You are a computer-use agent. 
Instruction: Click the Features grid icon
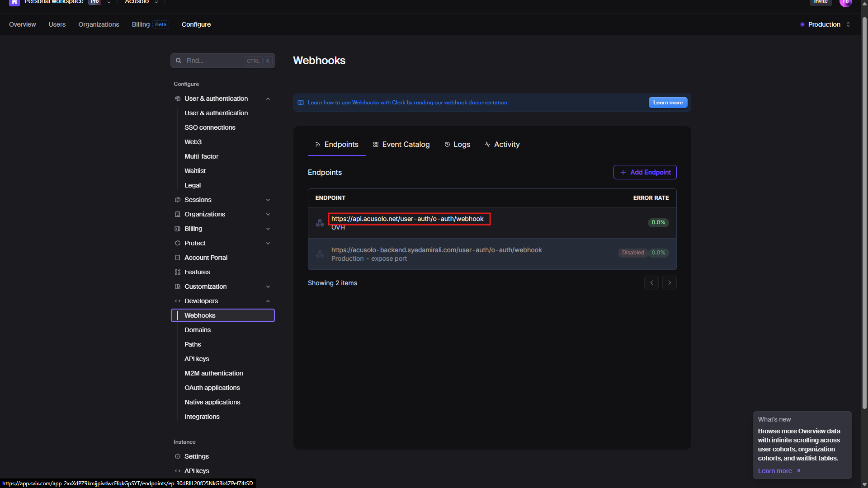pos(178,272)
